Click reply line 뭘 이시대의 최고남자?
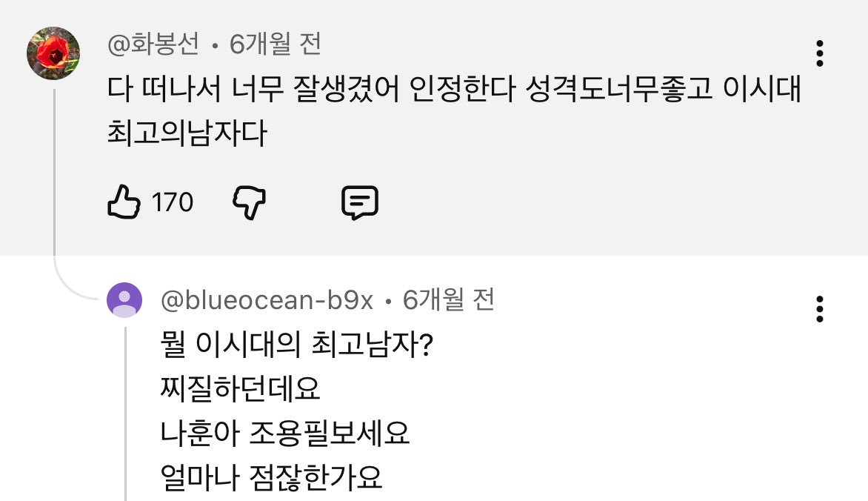 coord(297,344)
